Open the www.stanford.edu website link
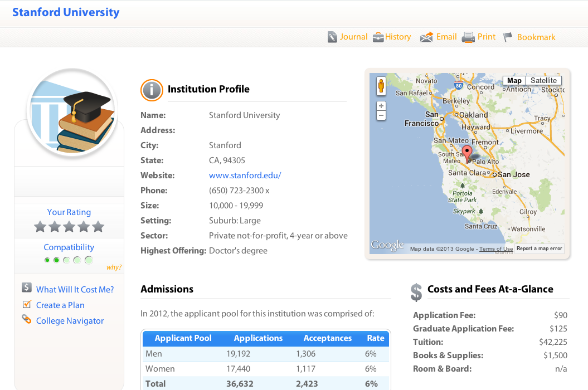Viewport: 588px width, 390px height. pos(245,175)
